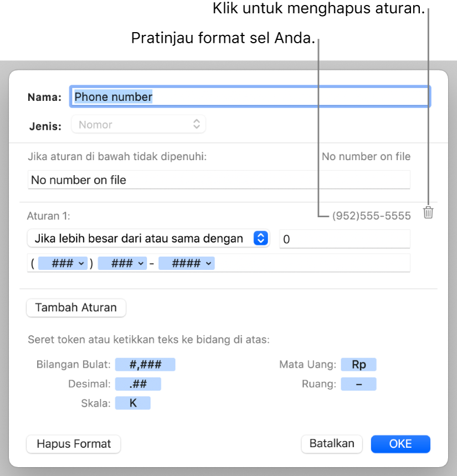Select the Mata Uang Rp token
457x476 pixels.
pyautogui.click(x=359, y=364)
